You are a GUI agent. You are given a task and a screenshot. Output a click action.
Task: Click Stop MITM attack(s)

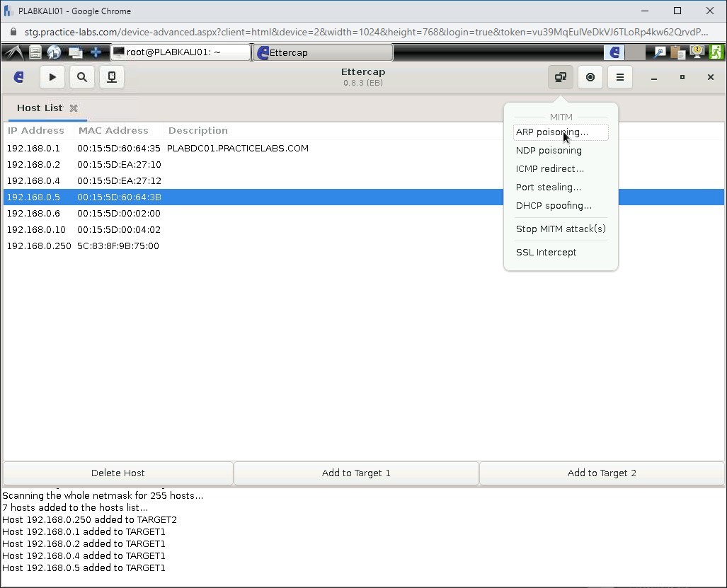pos(561,229)
